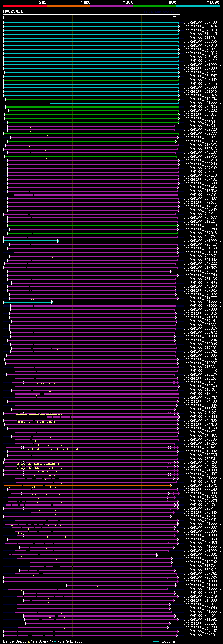The height and width of the screenshot is (644, 223).
Task: Click the white query sequence bar
Action: click(92, 14)
